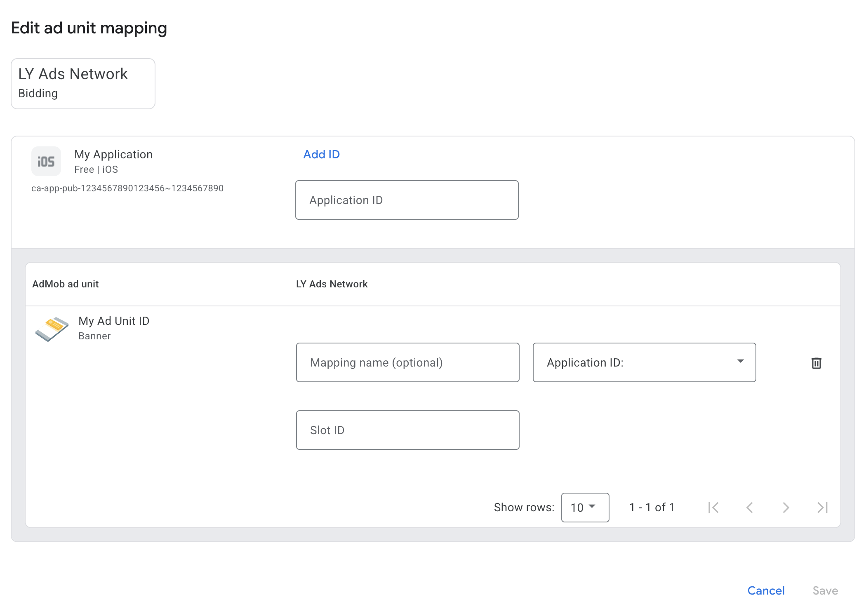Go to next page of mappings
The height and width of the screenshot is (616, 866).
[786, 508]
